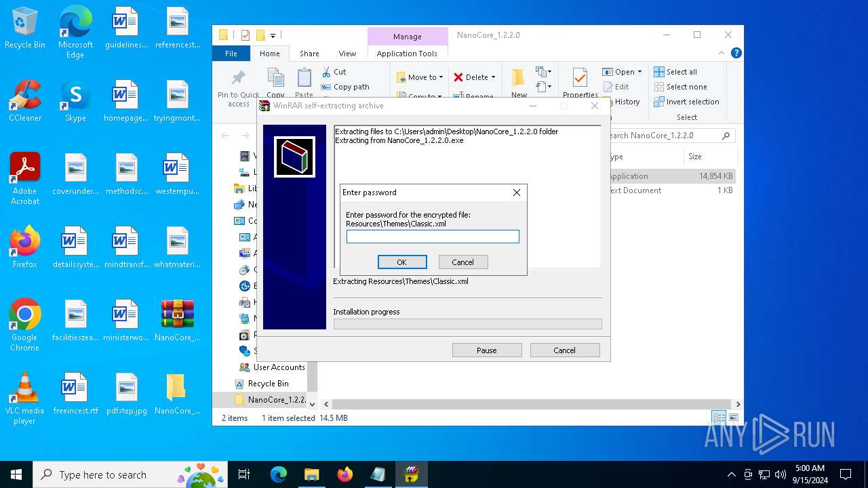Open Adobe Acrobat desktop icon
This screenshot has width=868, height=488.
[x=25, y=179]
